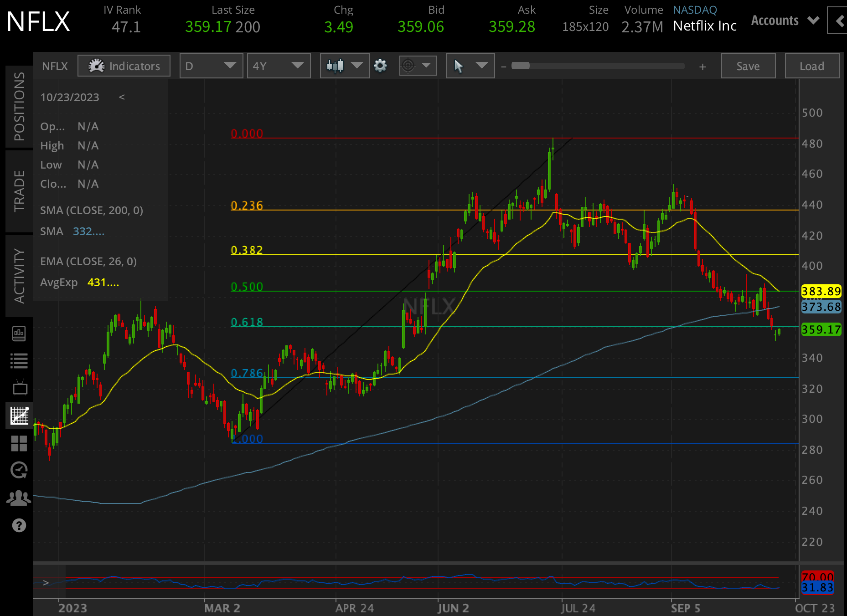Viewport: 847px width, 616px height.
Task: Click the SEP 5 date axis marker
Action: (686, 608)
